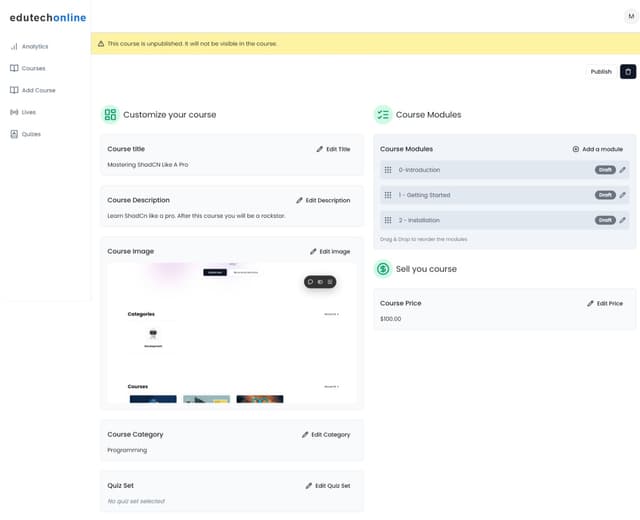Open Analytics in the sidebar
This screenshot has width=640, height=520.
[x=29, y=47]
